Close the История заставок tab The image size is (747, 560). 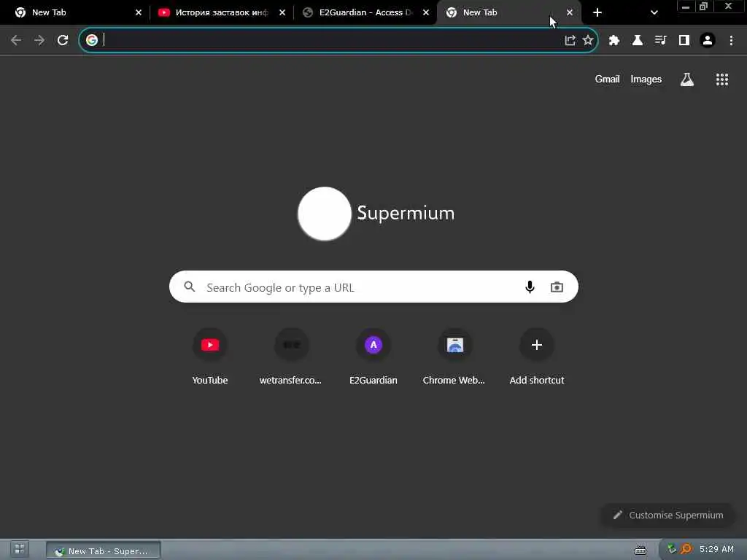pyautogui.click(x=282, y=12)
